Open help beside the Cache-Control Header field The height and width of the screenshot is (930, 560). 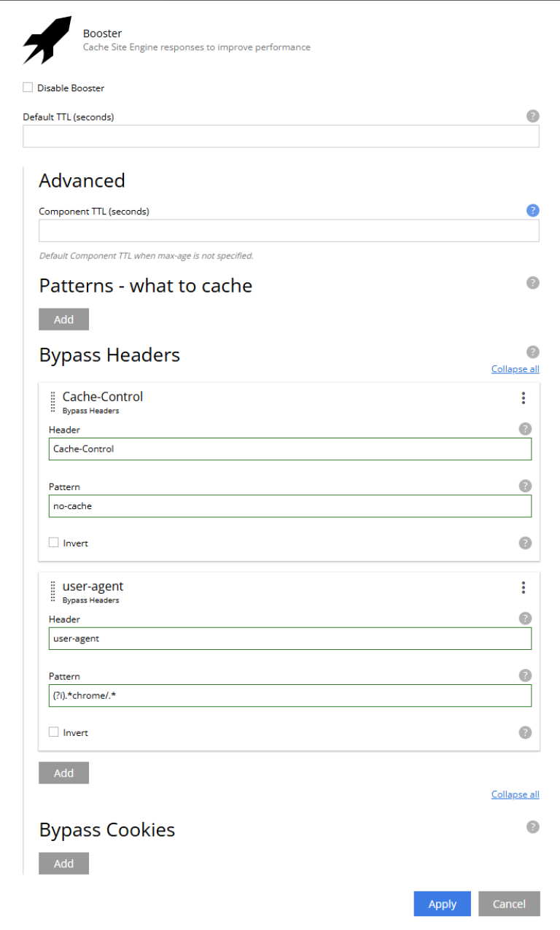[524, 429]
